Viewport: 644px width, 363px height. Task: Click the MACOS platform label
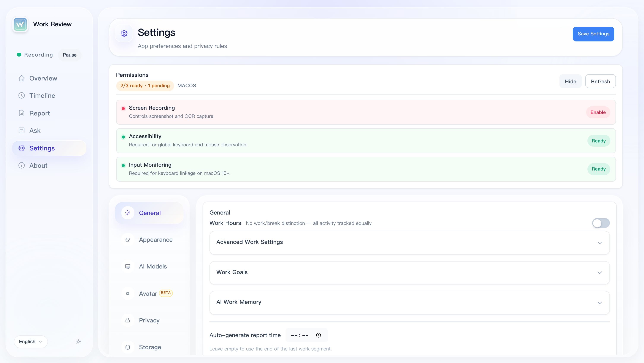point(187,86)
